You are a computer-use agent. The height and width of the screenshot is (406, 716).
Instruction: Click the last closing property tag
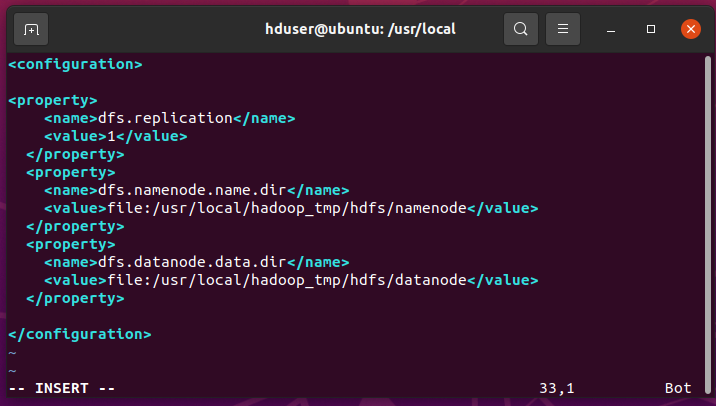[x=75, y=298]
